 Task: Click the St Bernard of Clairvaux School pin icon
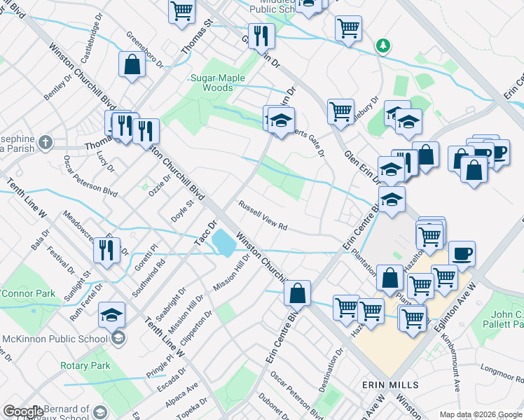(100, 412)
